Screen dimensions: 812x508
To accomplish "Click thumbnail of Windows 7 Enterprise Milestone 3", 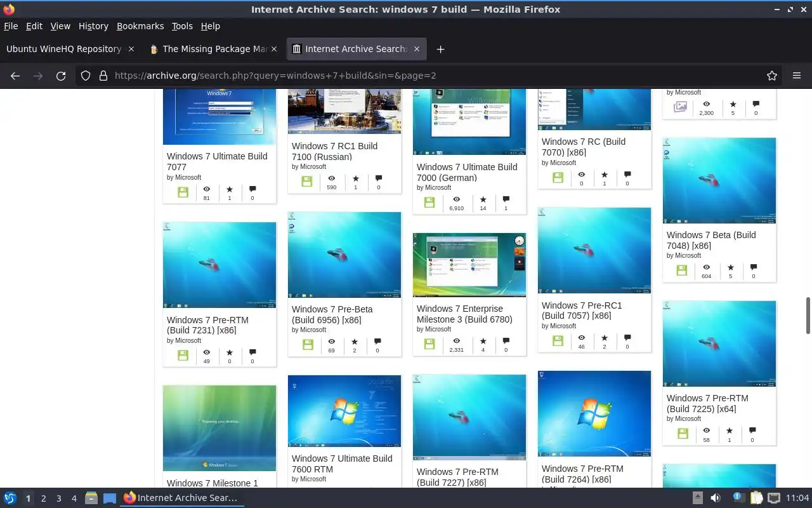I will (x=469, y=265).
